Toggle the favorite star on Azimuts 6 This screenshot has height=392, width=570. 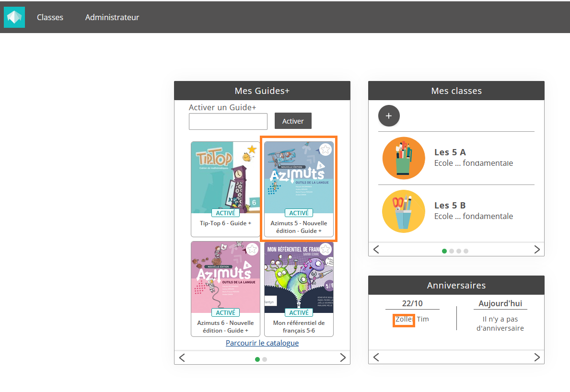point(252,249)
